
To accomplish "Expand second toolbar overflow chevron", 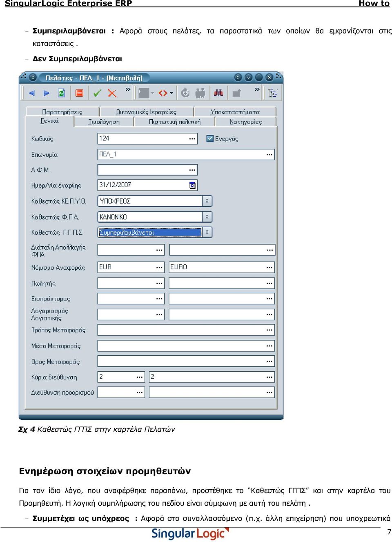I will (257, 89).
